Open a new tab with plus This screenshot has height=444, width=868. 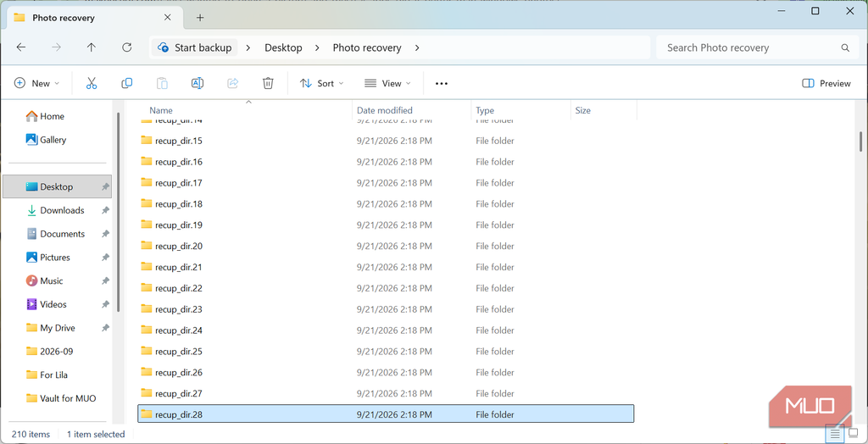pos(200,18)
